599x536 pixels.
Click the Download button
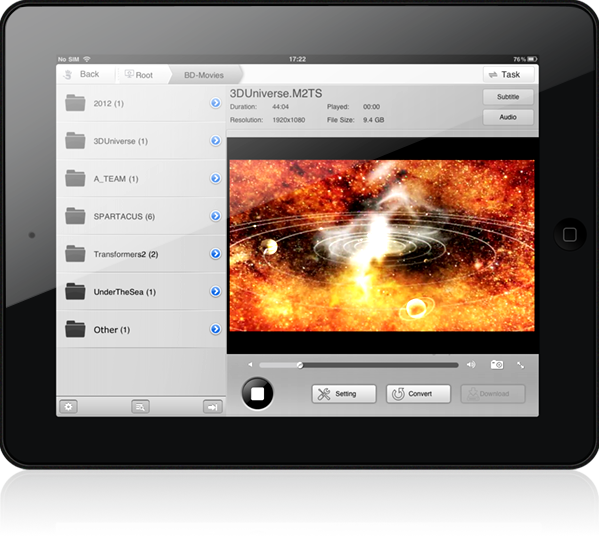coord(493,394)
